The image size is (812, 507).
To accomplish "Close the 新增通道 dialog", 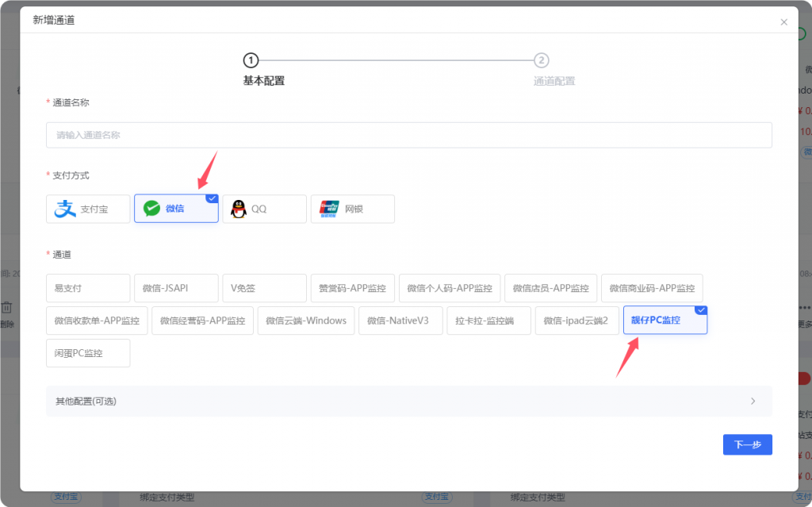I will coord(783,21).
